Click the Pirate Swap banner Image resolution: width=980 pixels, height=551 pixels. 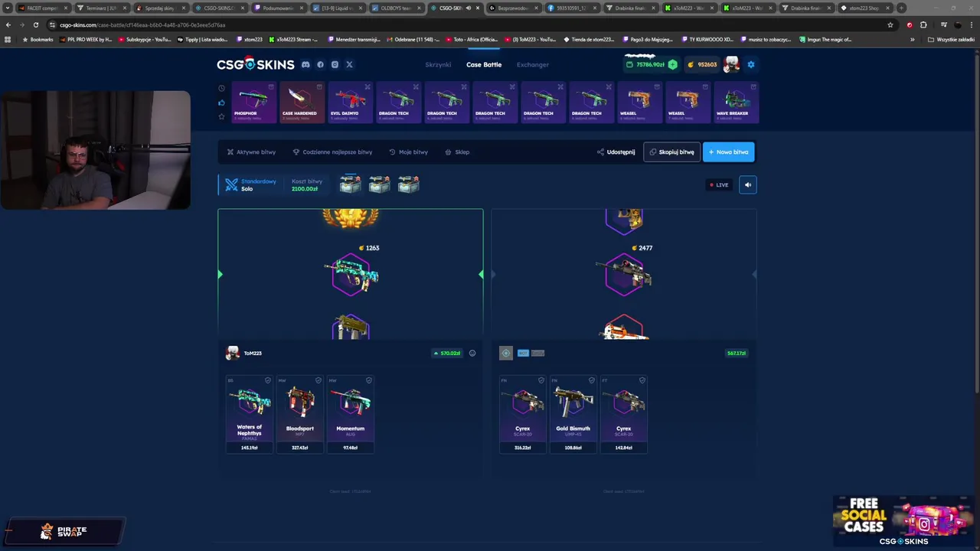coord(66,531)
